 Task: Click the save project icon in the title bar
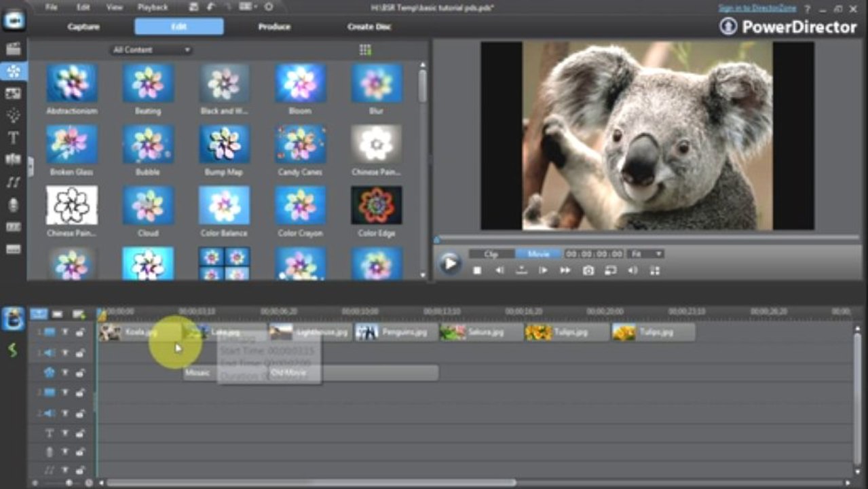pyautogui.click(x=194, y=7)
